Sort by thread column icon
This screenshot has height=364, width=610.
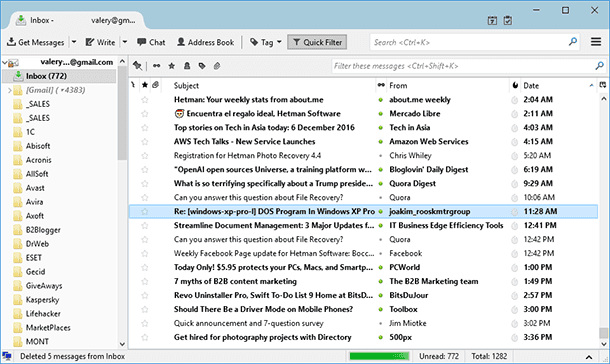[133, 85]
